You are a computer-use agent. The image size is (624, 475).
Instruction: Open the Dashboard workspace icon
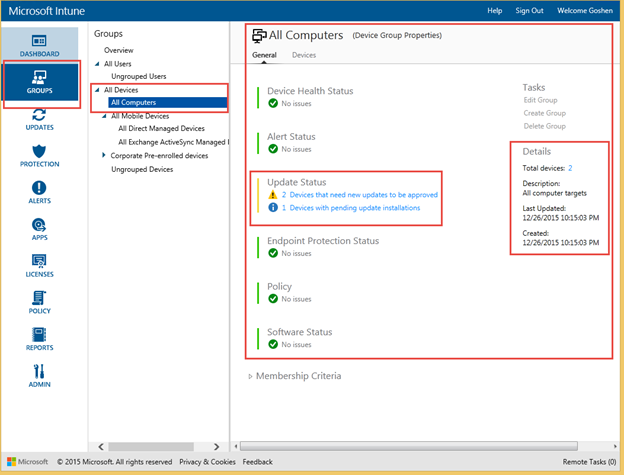click(x=39, y=41)
